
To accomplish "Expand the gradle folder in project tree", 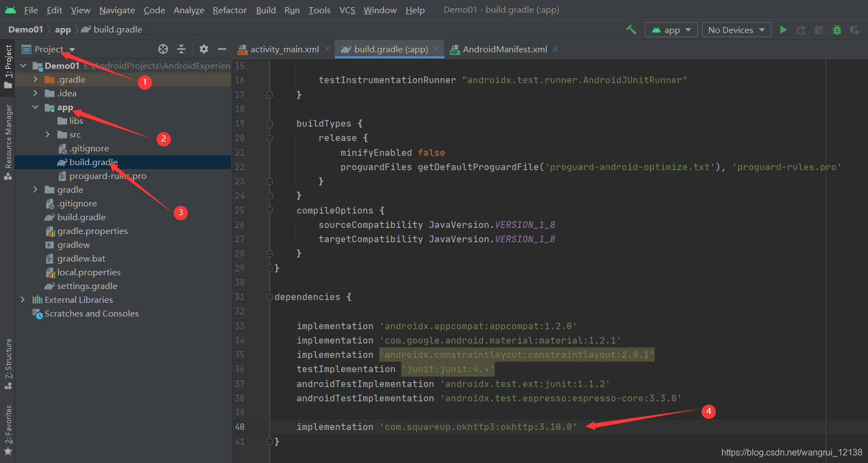I will 35,189.
